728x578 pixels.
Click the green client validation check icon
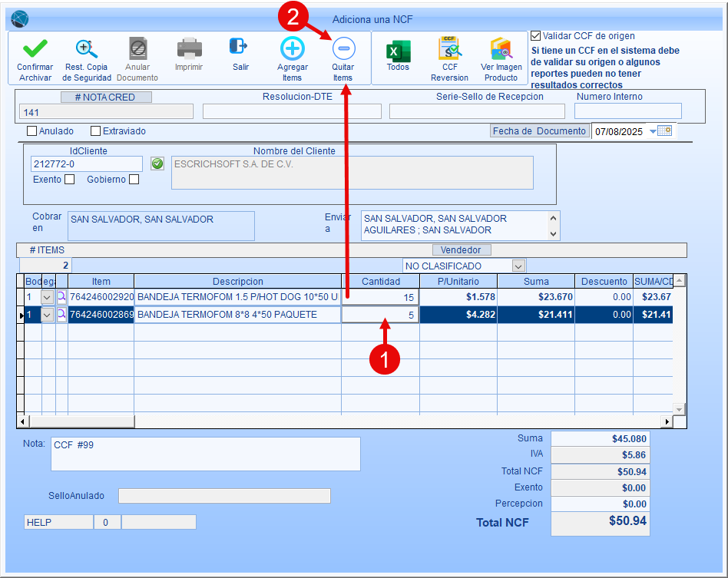(x=157, y=163)
